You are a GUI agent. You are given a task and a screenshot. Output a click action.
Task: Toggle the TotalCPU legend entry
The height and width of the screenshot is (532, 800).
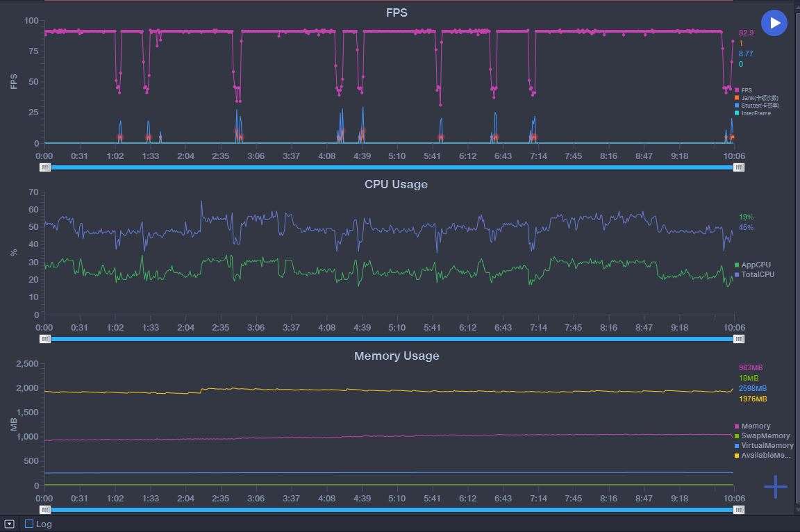tap(757, 274)
